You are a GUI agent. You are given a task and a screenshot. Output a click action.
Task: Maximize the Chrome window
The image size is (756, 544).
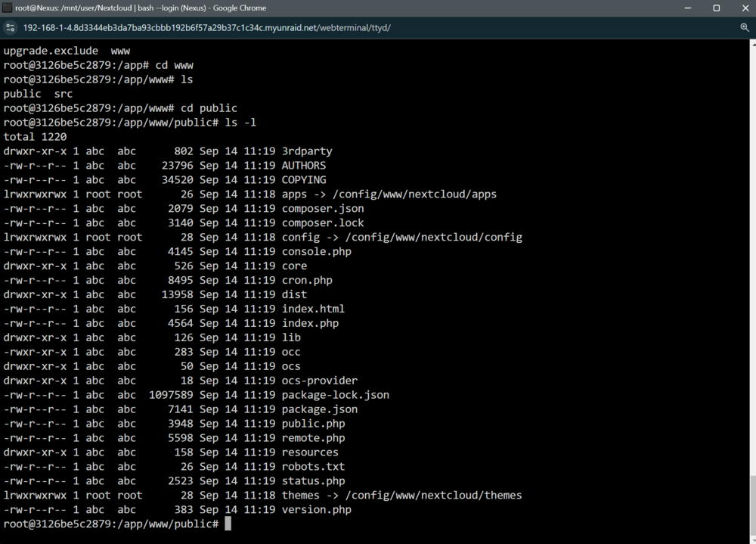717,8
